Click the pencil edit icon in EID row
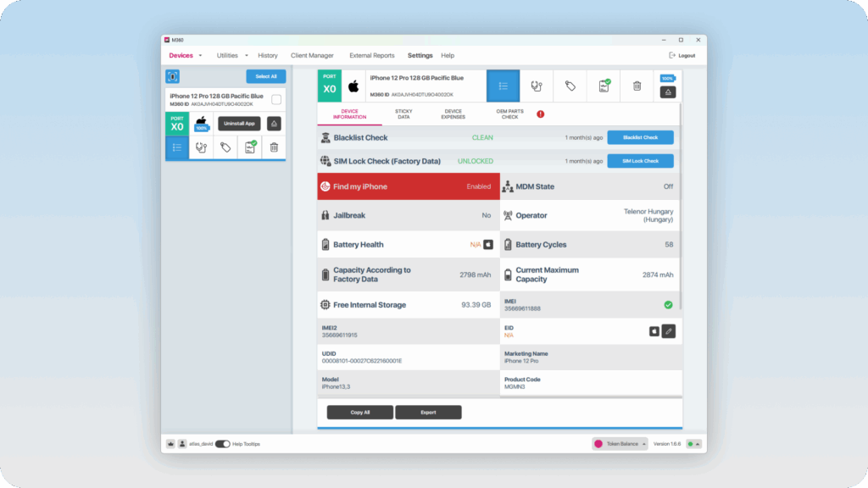The width and height of the screenshot is (868, 488). coord(669,331)
